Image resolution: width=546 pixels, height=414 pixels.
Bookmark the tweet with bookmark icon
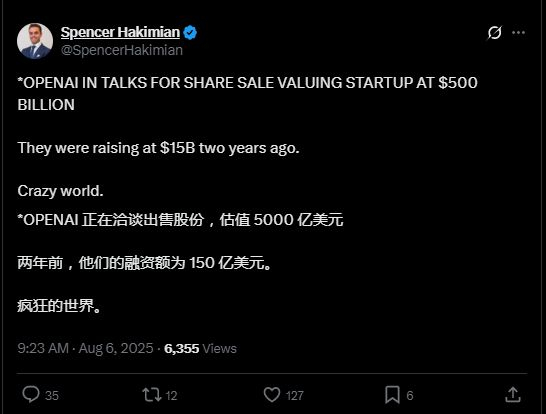[x=392, y=395]
